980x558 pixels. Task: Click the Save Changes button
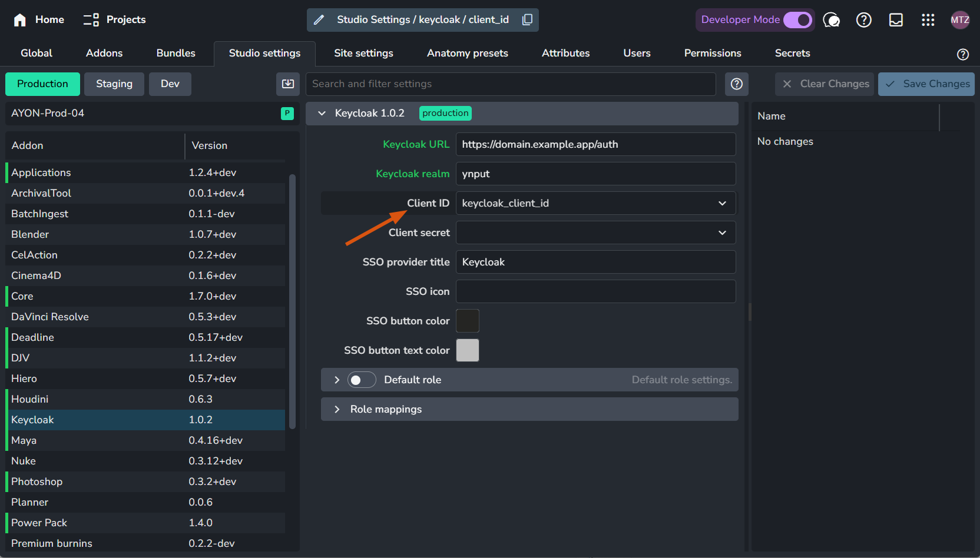[926, 84]
